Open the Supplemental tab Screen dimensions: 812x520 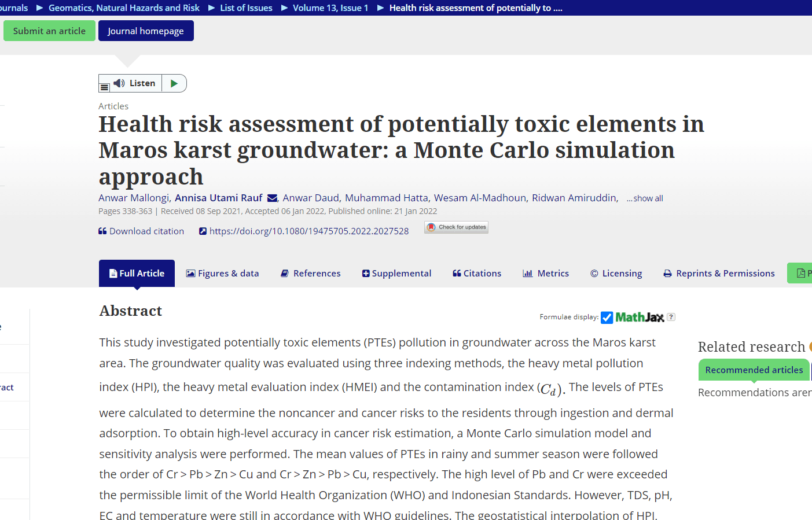coord(396,274)
